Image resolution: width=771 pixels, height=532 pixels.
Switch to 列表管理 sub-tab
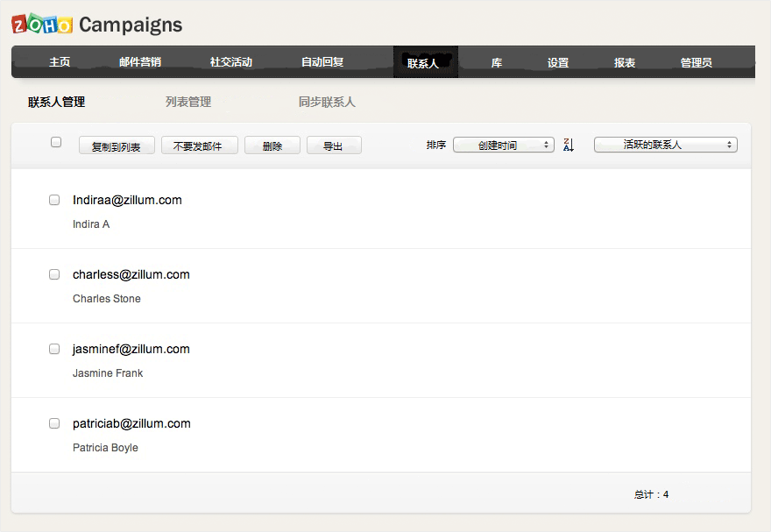188,102
